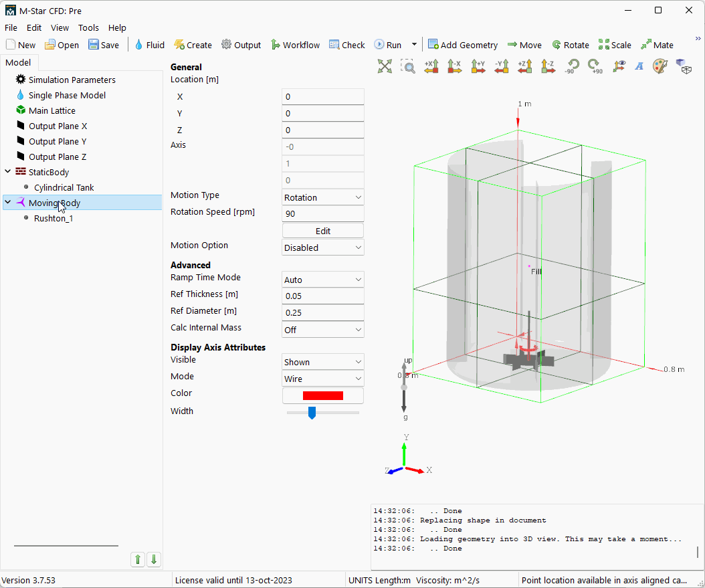Open the Edit menu
Viewport: 705px width, 588px height.
pos(34,28)
